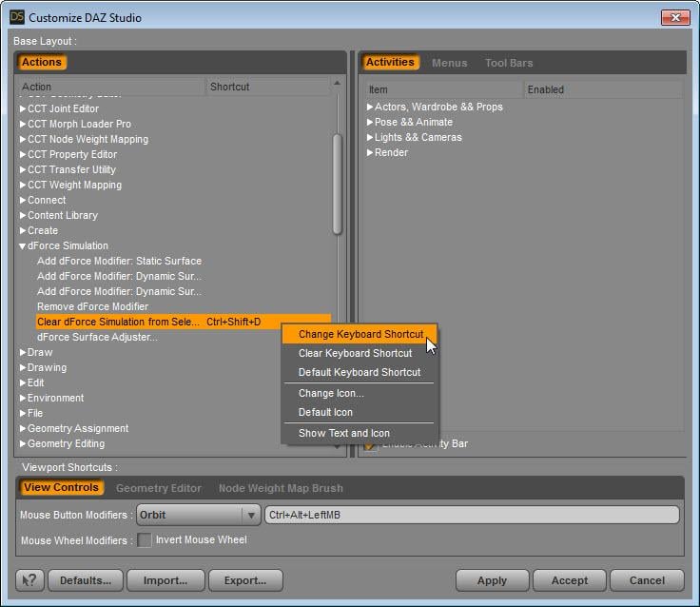Expand the Content Library action group
The image size is (700, 607).
[x=22, y=215]
